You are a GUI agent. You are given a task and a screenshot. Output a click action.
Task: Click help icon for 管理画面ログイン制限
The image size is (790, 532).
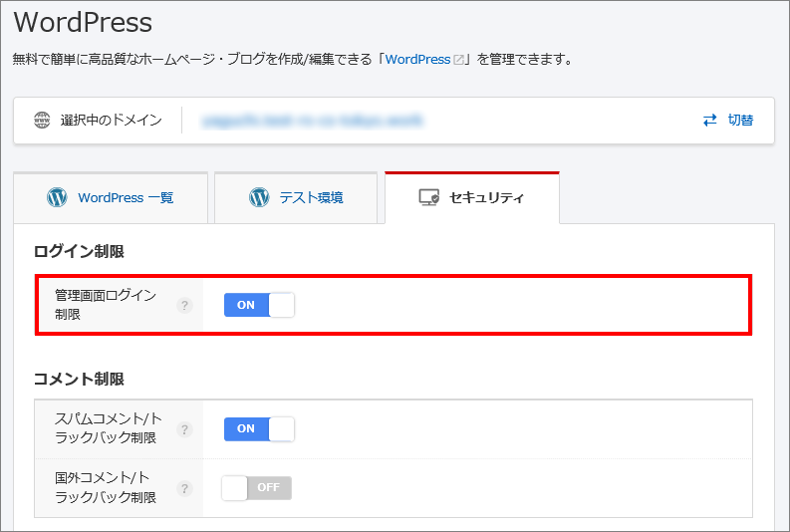tap(185, 305)
